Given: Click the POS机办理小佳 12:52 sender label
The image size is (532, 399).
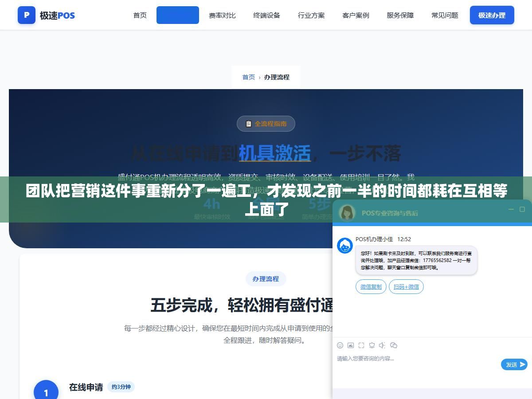Looking at the screenshot, I should click(383, 239).
